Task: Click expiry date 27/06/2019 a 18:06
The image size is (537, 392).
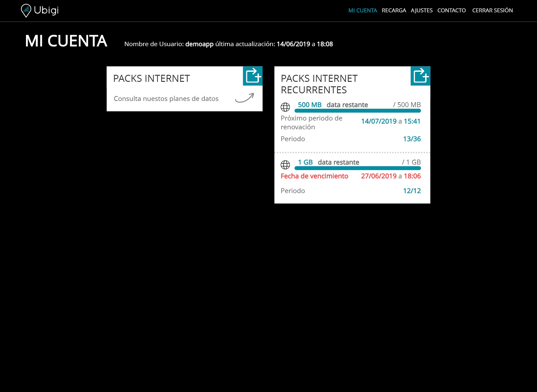Action: (391, 176)
